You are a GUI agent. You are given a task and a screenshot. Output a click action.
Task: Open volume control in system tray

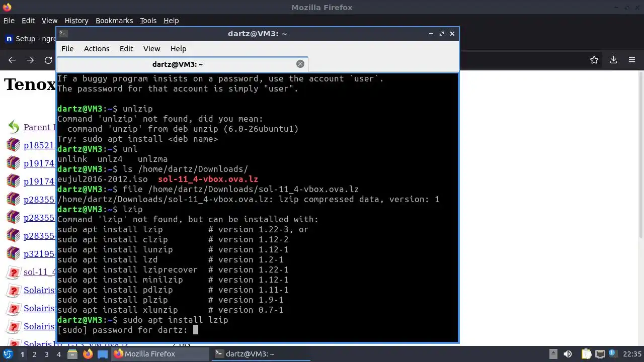pos(568,354)
